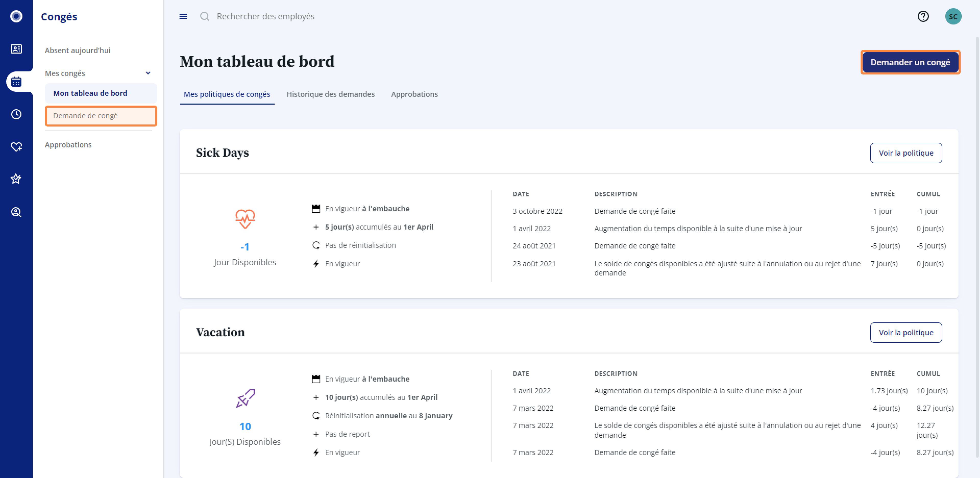
Task: Click the '3 octobre 2022' date row
Action: [537, 211]
